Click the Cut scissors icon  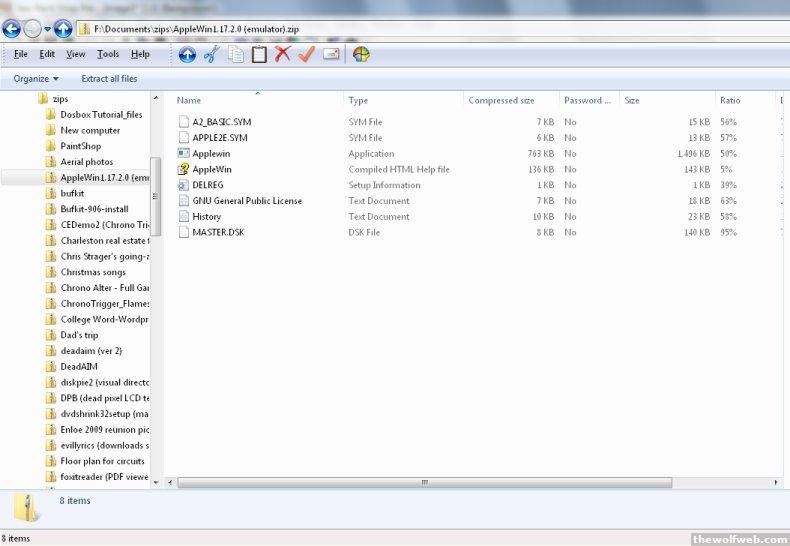click(x=211, y=54)
